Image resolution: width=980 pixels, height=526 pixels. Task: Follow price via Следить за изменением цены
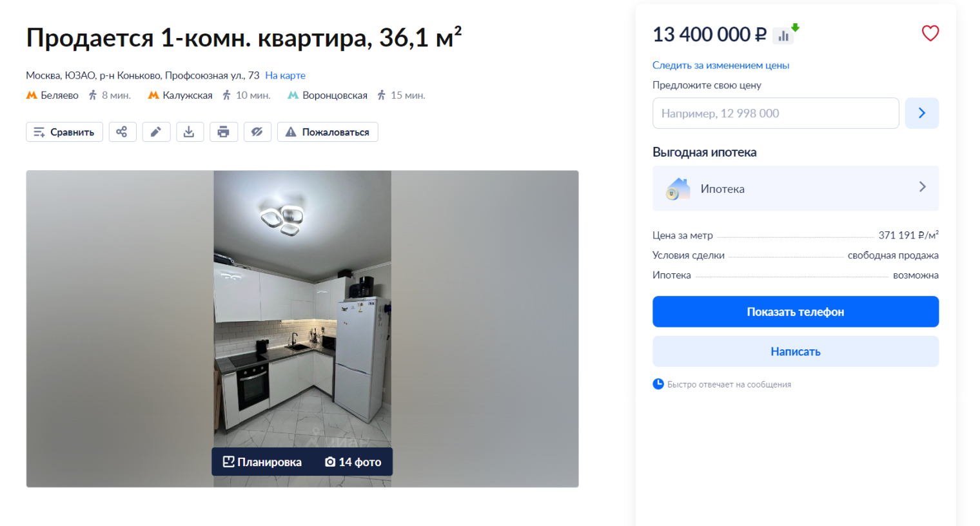[x=720, y=65]
